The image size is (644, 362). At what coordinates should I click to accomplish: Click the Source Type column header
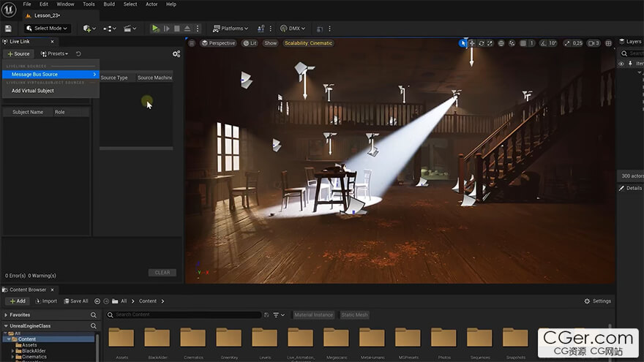coord(114,78)
